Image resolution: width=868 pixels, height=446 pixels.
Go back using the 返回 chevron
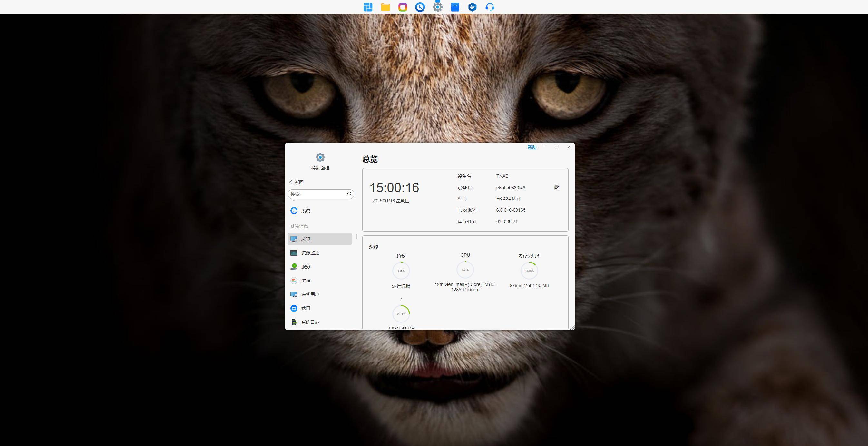296,182
